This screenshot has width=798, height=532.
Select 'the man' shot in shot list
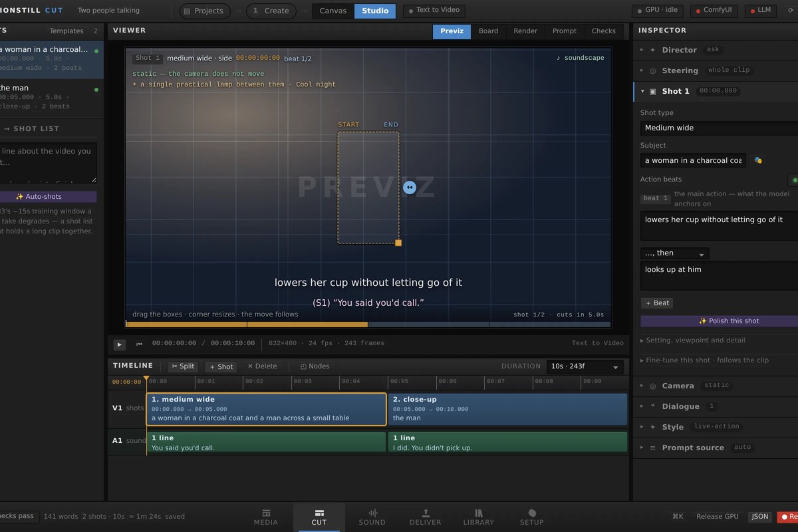(51, 97)
